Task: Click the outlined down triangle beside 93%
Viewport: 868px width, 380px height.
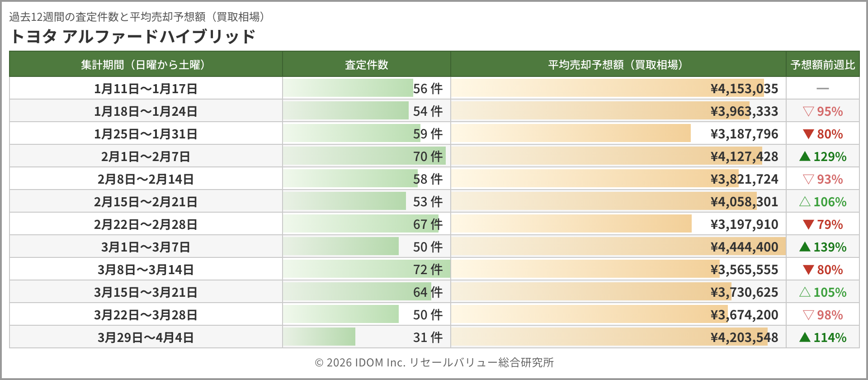Action: (x=808, y=179)
